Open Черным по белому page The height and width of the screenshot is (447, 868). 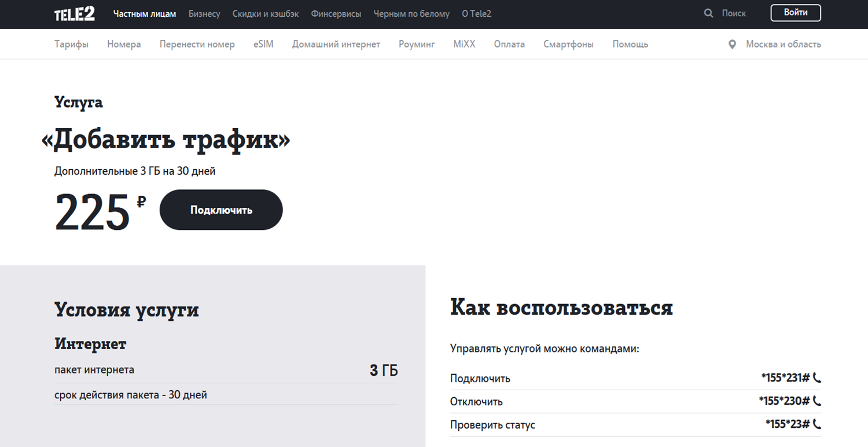411,14
